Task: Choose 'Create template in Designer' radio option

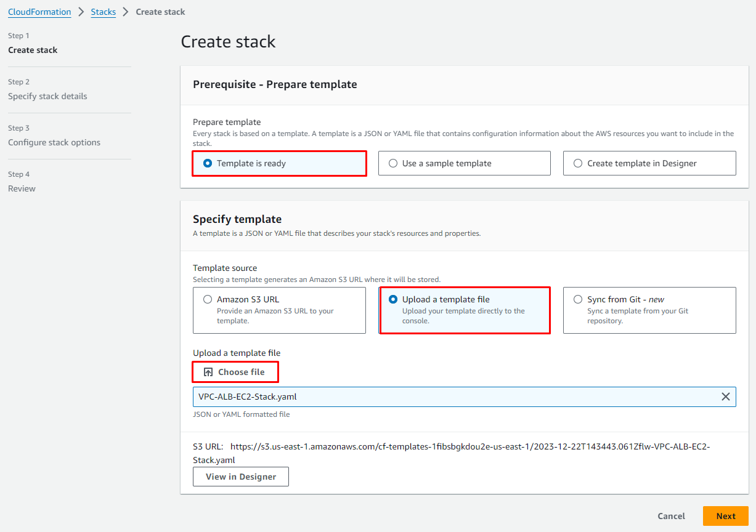Action: pyautogui.click(x=578, y=164)
